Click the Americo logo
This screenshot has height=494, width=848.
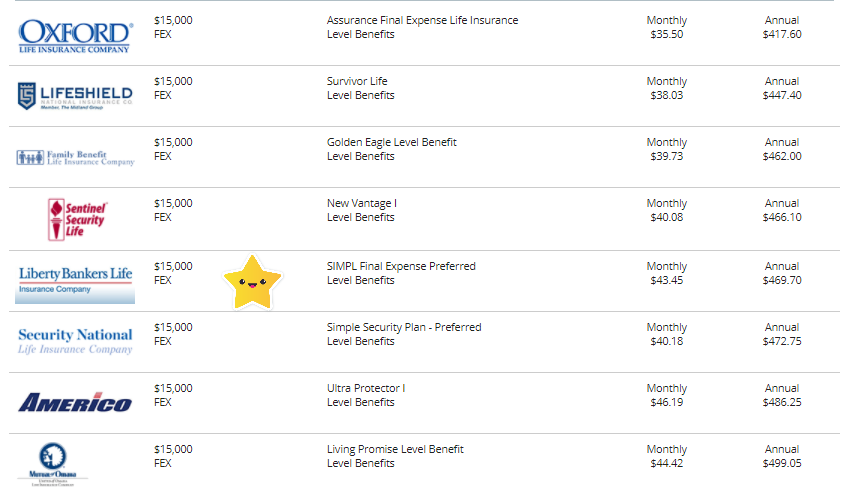pyautogui.click(x=75, y=403)
